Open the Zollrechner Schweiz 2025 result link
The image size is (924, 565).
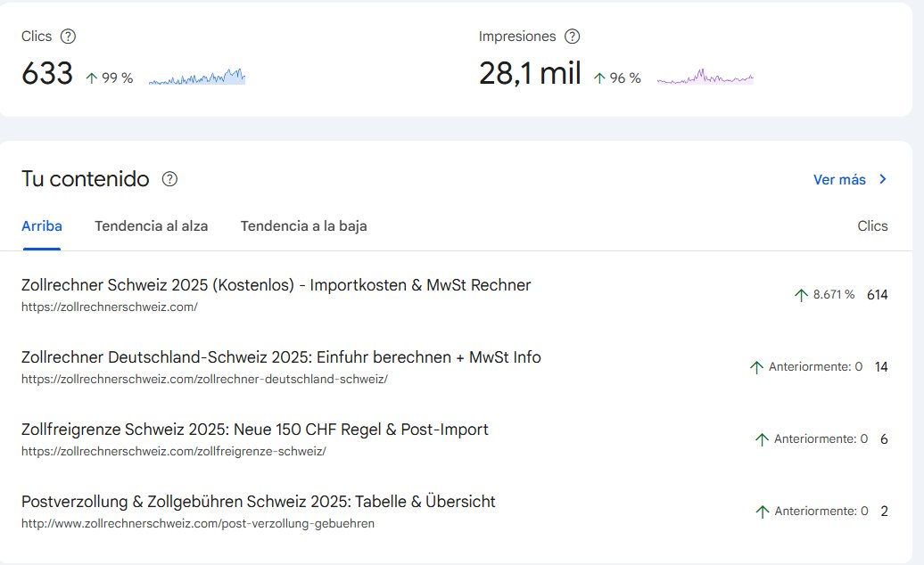pyautogui.click(x=276, y=284)
